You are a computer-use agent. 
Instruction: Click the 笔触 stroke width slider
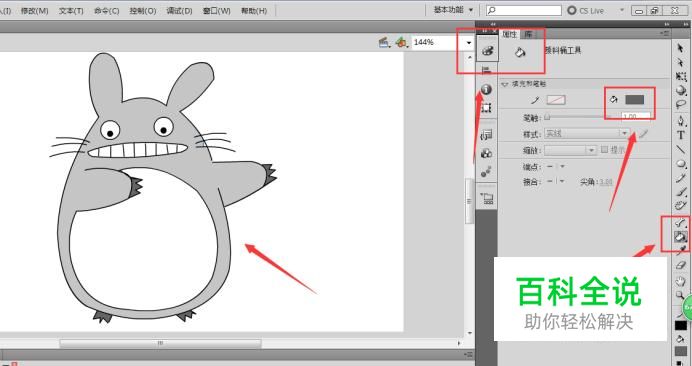[x=577, y=117]
